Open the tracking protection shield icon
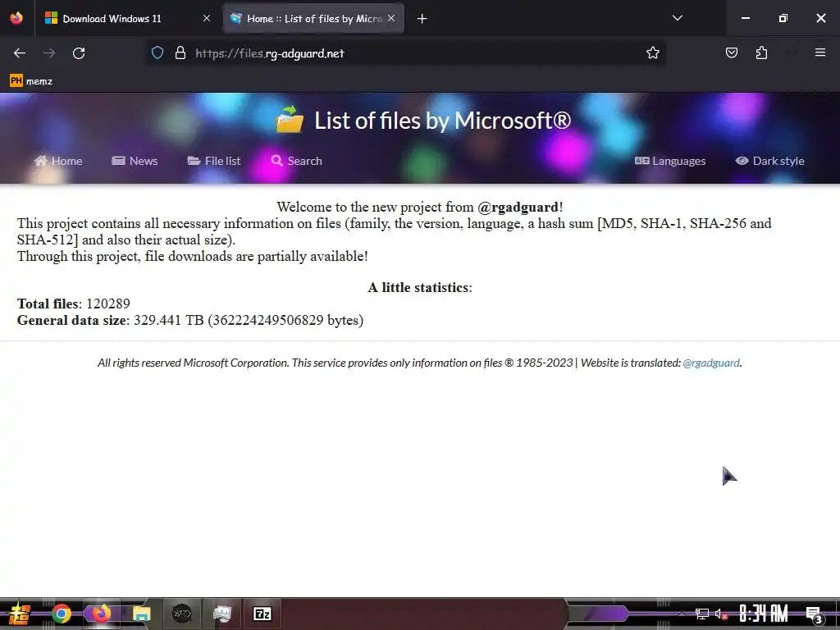Image resolution: width=840 pixels, height=630 pixels. tap(157, 53)
